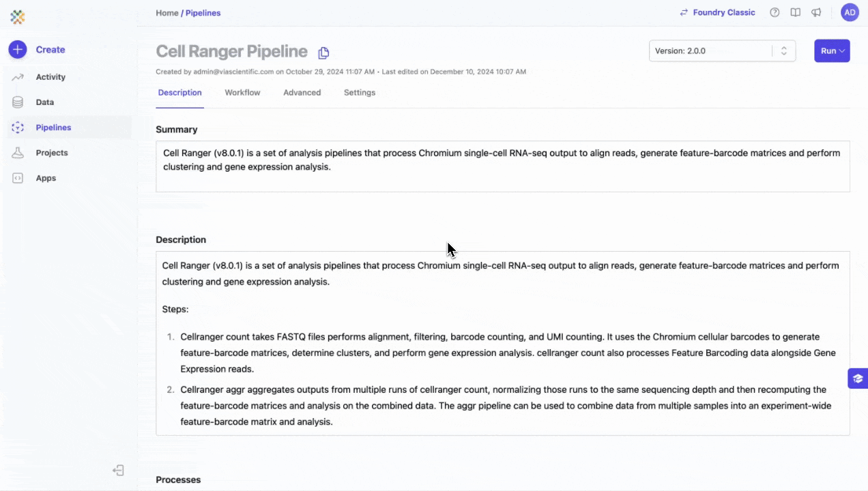868x491 pixels.
Task: Switch to the Advanced tab
Action: 302,93
